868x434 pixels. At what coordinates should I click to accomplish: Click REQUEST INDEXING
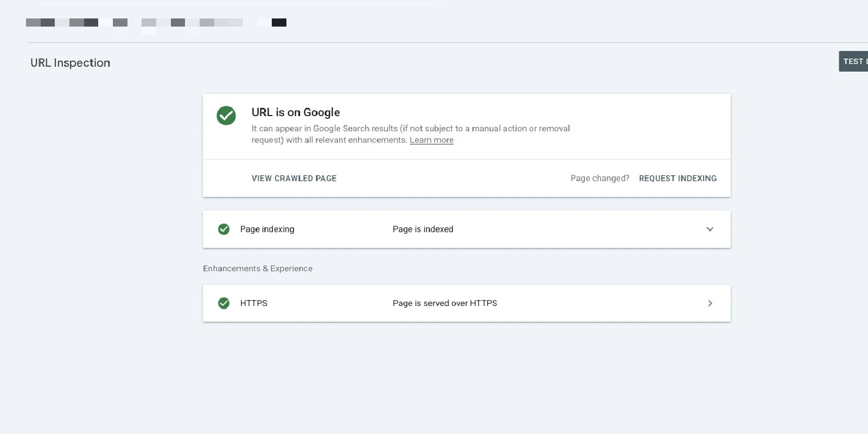pyautogui.click(x=678, y=178)
